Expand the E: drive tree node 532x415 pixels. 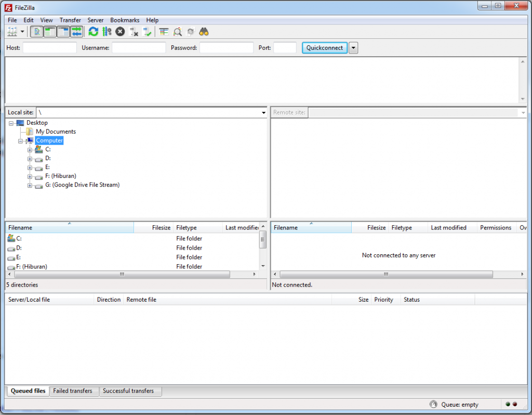click(x=30, y=167)
